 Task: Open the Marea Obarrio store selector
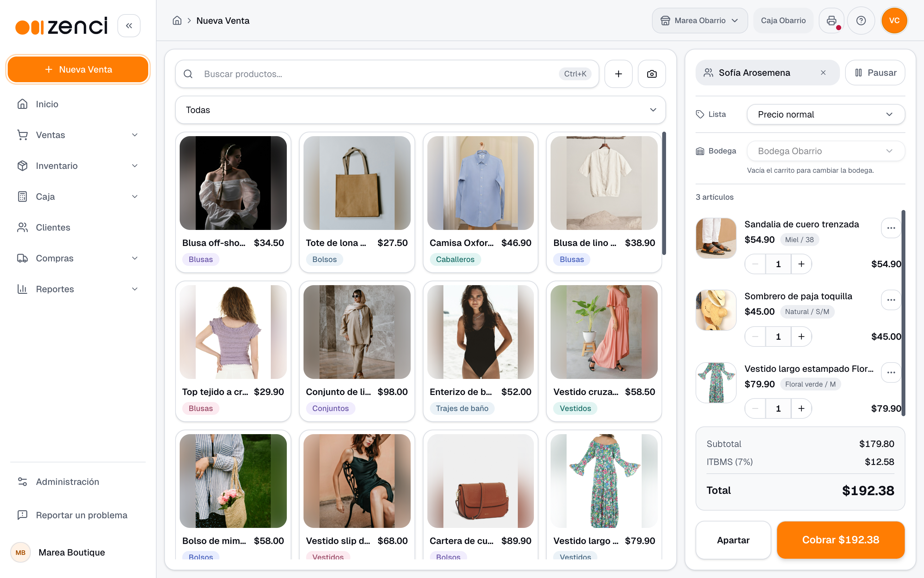pyautogui.click(x=699, y=21)
